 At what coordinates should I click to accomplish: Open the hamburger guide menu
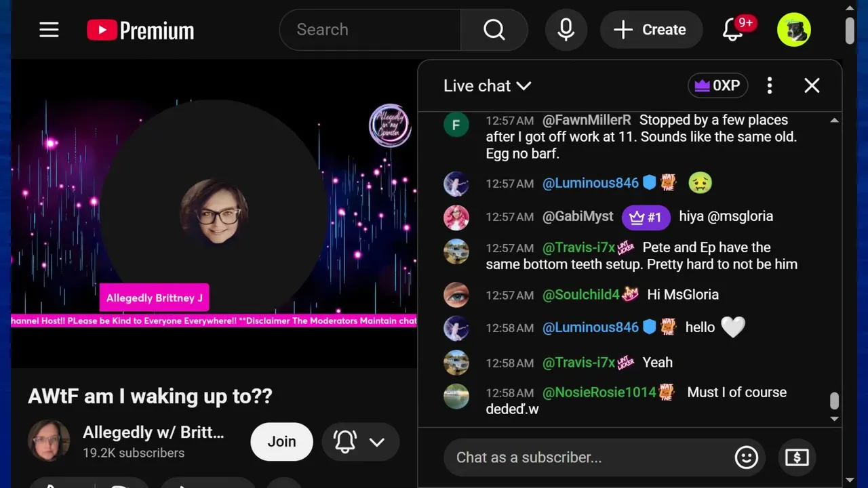(49, 30)
